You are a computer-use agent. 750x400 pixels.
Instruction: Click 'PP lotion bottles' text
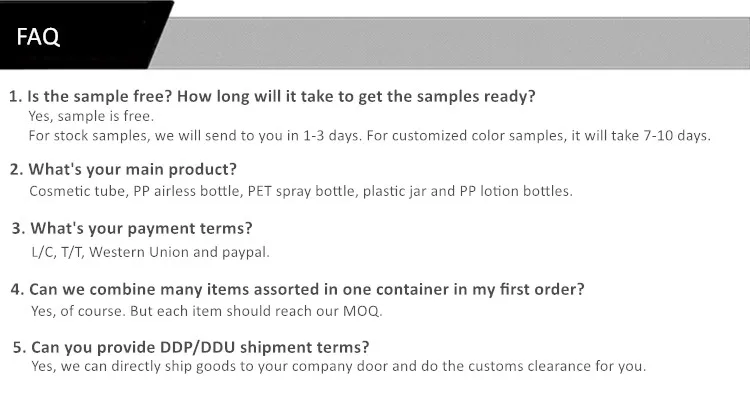click(x=516, y=191)
